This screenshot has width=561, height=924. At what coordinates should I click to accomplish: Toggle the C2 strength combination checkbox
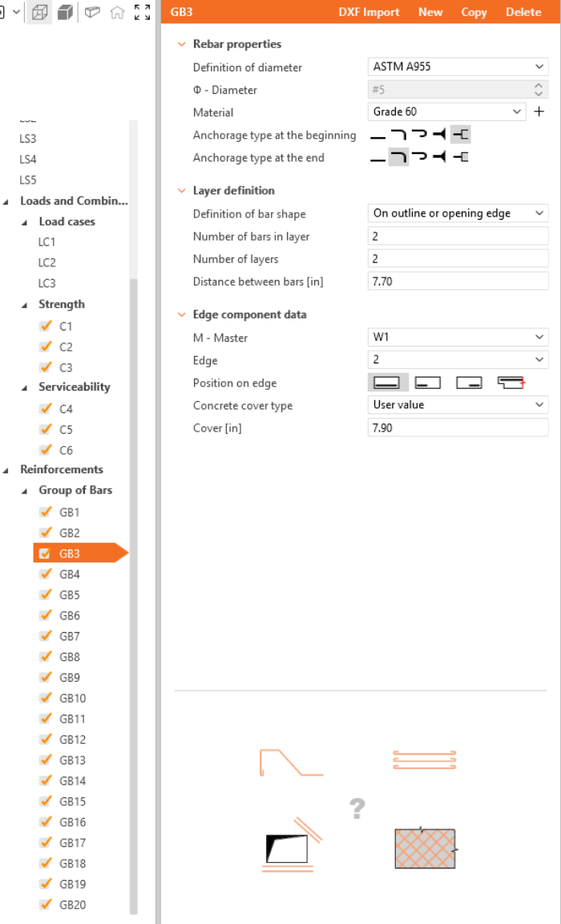(x=45, y=347)
